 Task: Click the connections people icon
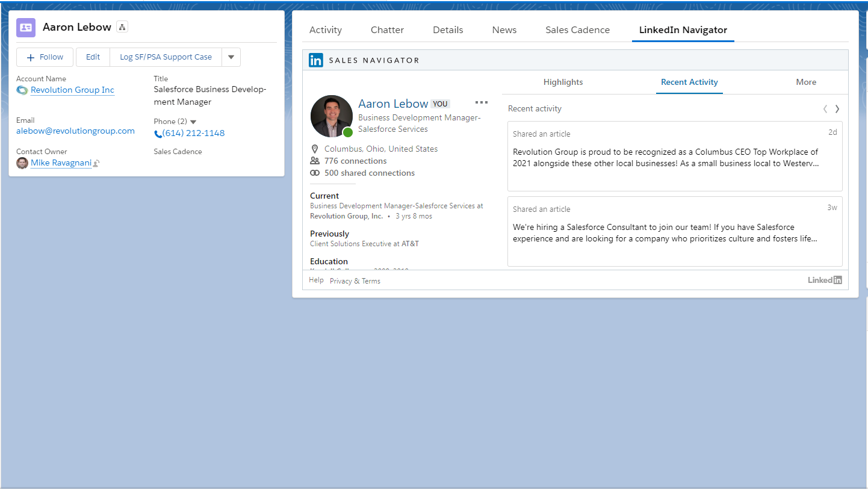click(315, 161)
